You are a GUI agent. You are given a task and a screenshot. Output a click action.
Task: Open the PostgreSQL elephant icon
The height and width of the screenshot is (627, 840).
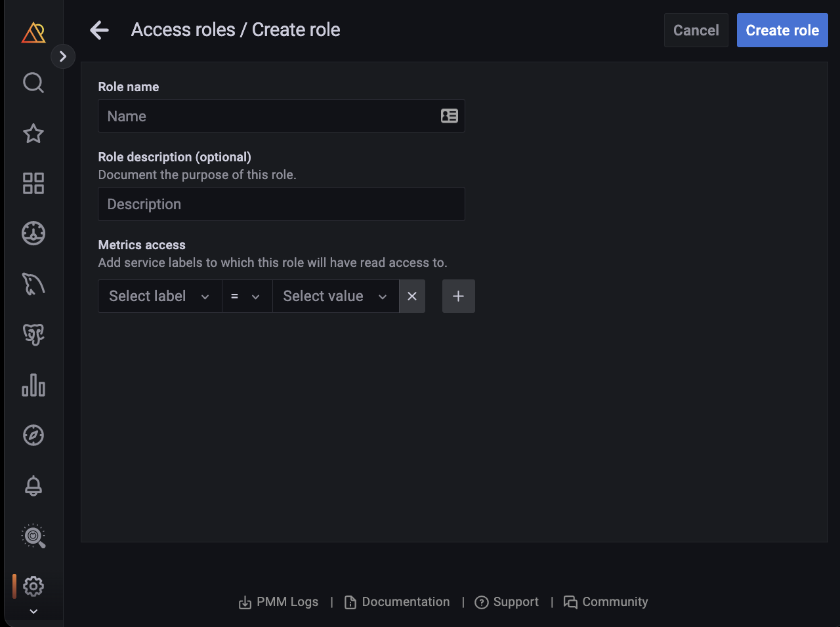click(33, 334)
